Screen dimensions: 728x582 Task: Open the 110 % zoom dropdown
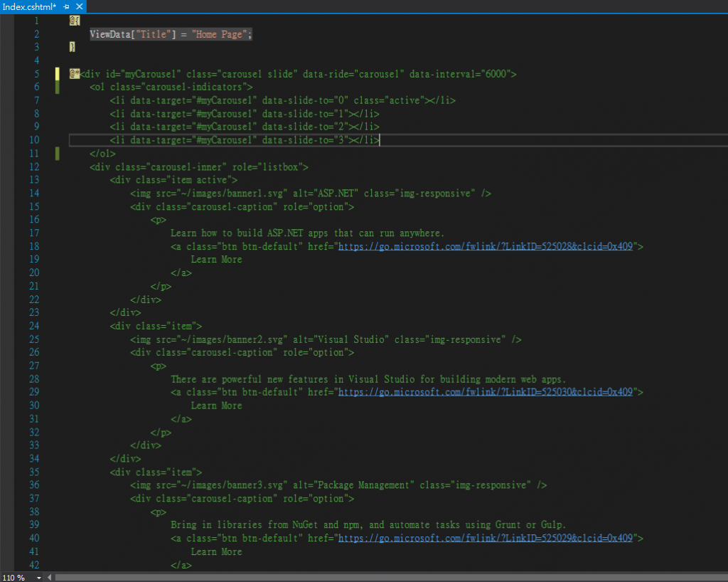coord(39,577)
